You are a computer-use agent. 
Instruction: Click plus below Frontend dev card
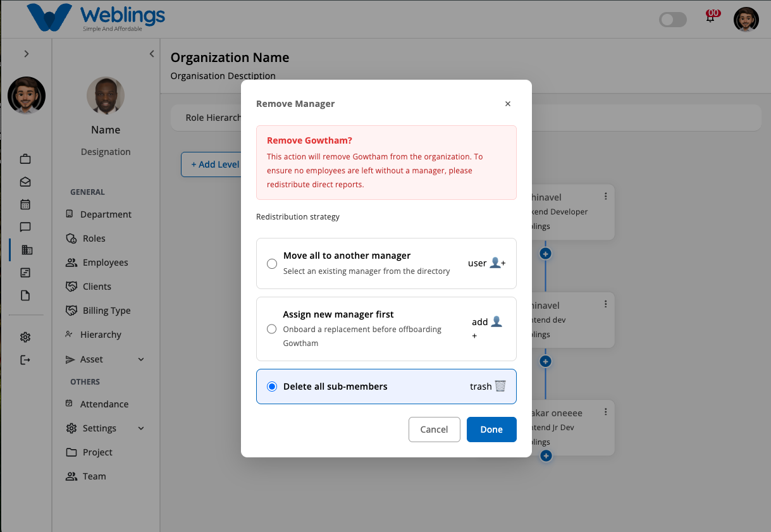coord(546,361)
